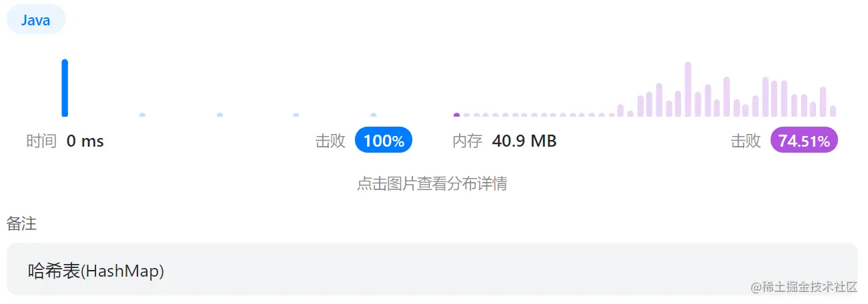Click the 时间 label
868x304 pixels.
click(x=41, y=141)
